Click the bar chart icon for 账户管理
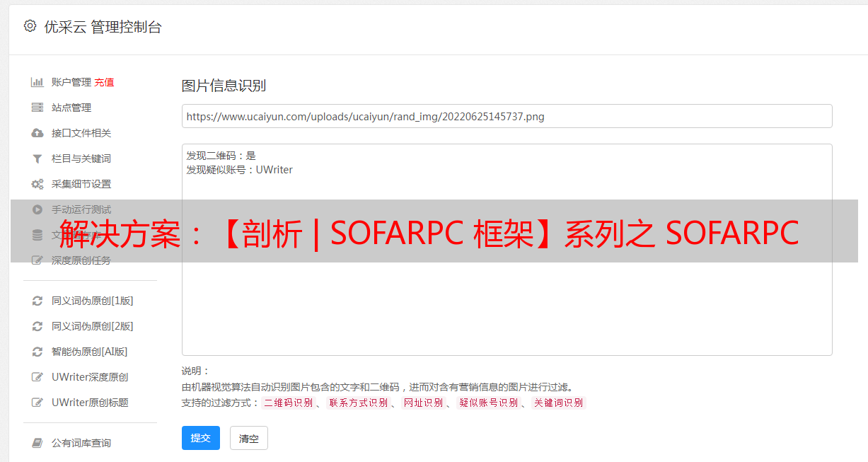Viewport: 868px width, 462px height. point(37,82)
